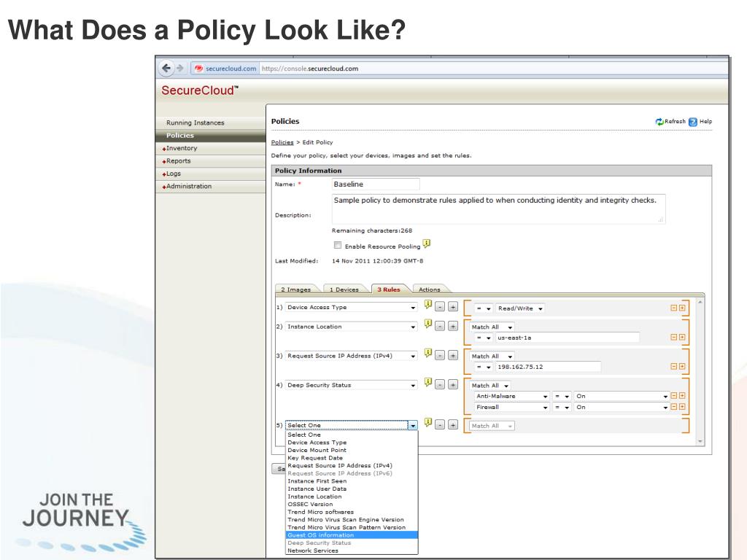
Task: Open Help via the question mark icon
Action: coord(693,122)
